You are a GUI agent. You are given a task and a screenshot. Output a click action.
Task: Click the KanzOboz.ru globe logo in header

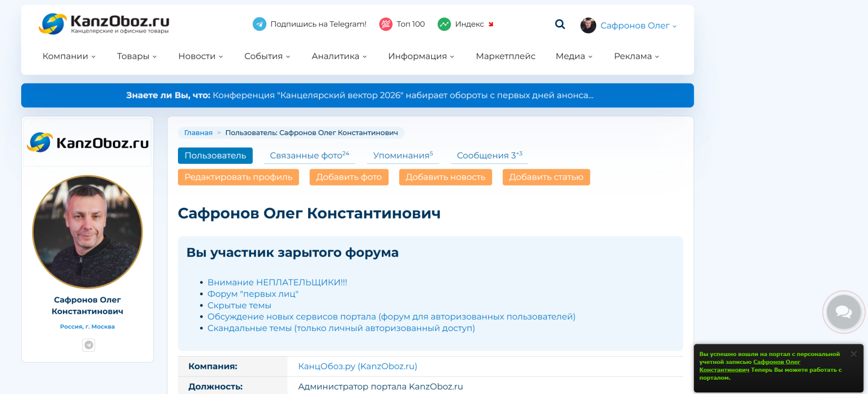[53, 24]
